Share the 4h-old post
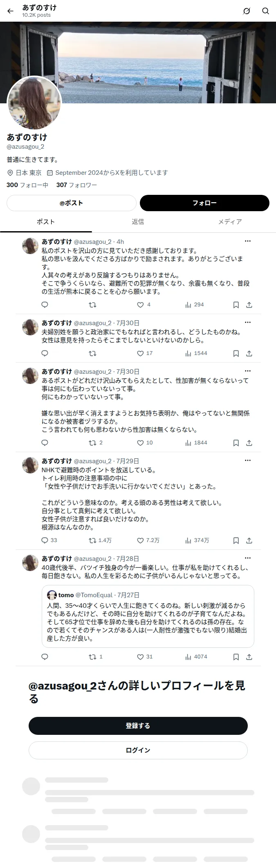 249,305
